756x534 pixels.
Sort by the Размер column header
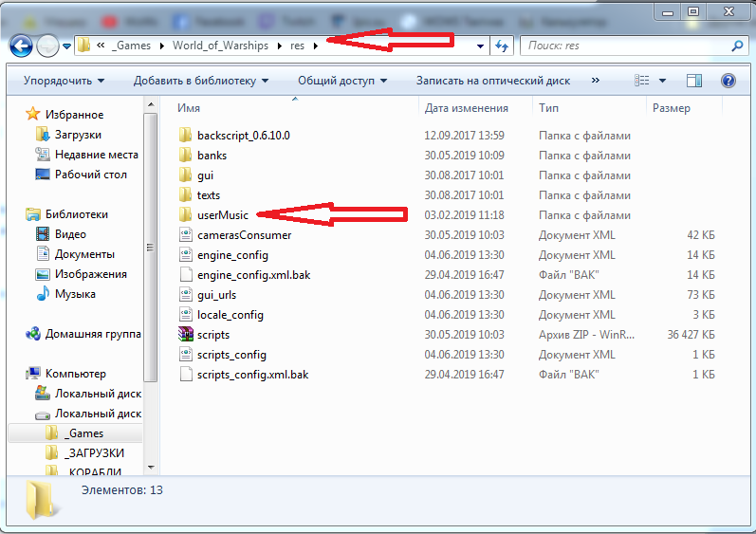684,108
